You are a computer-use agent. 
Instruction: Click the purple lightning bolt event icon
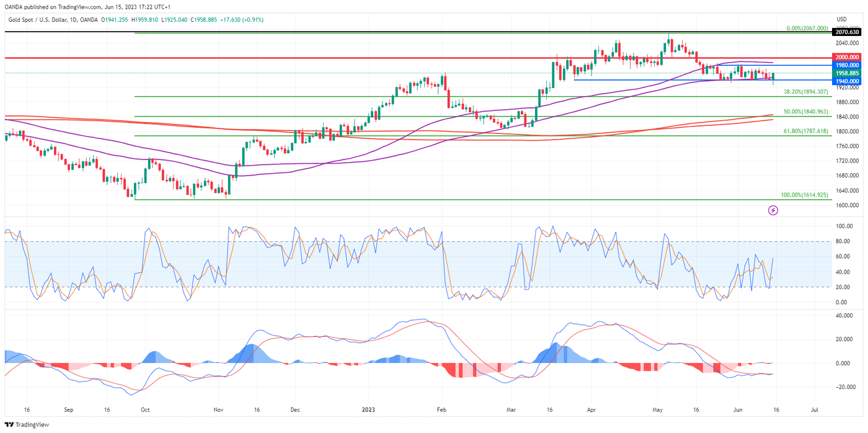[773, 210]
